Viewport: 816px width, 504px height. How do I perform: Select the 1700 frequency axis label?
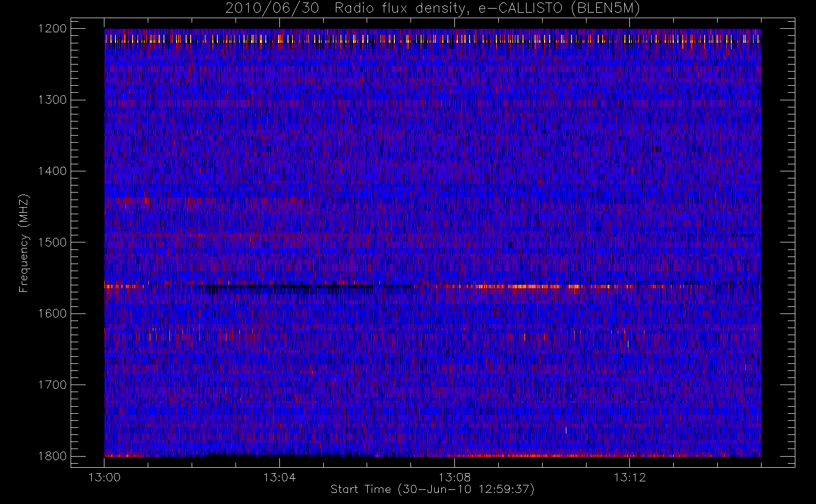coord(52,385)
